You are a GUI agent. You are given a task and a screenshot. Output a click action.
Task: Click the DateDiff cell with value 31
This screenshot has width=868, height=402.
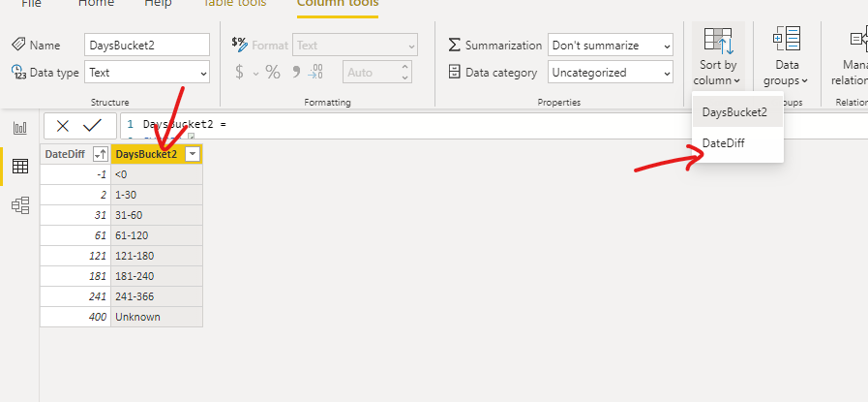coord(75,215)
